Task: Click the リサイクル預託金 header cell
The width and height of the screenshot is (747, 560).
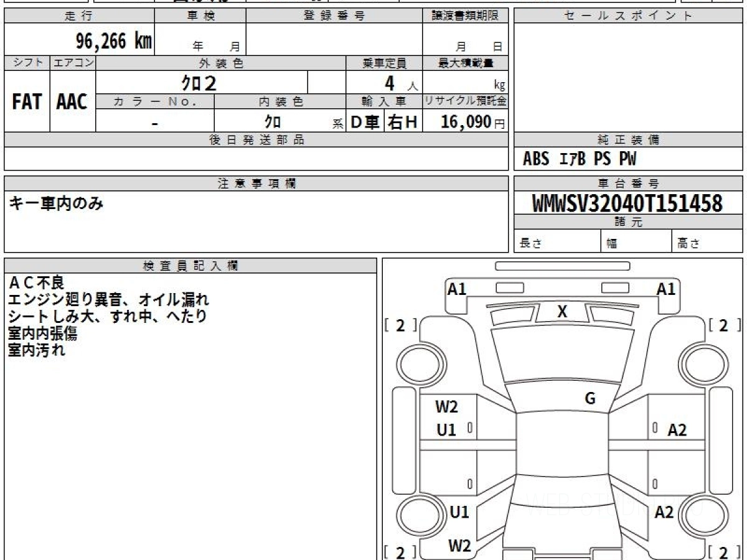Action: (x=466, y=101)
